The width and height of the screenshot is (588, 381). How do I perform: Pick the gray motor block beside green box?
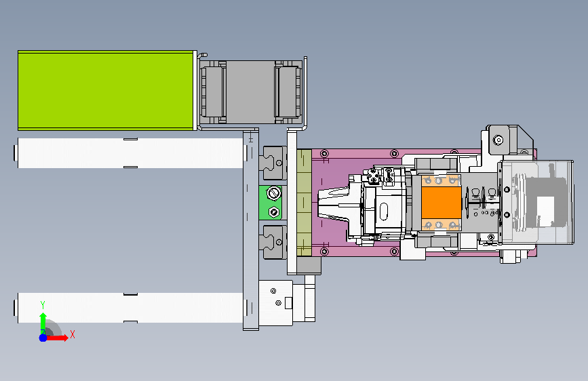tap(250, 92)
